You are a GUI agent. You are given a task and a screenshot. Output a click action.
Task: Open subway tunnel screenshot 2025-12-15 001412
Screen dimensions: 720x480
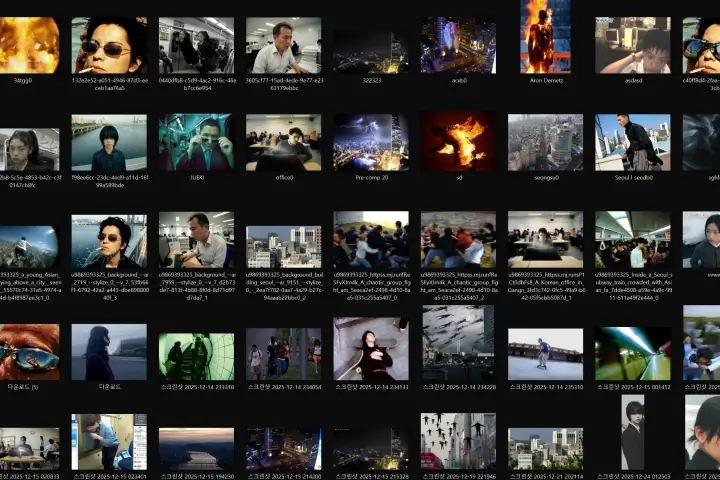click(633, 353)
